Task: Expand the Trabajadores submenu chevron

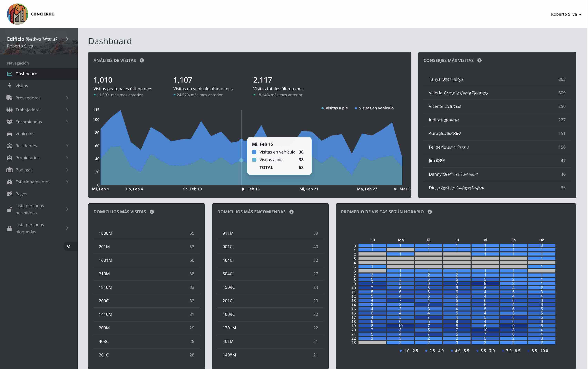Action: pyautogui.click(x=67, y=110)
